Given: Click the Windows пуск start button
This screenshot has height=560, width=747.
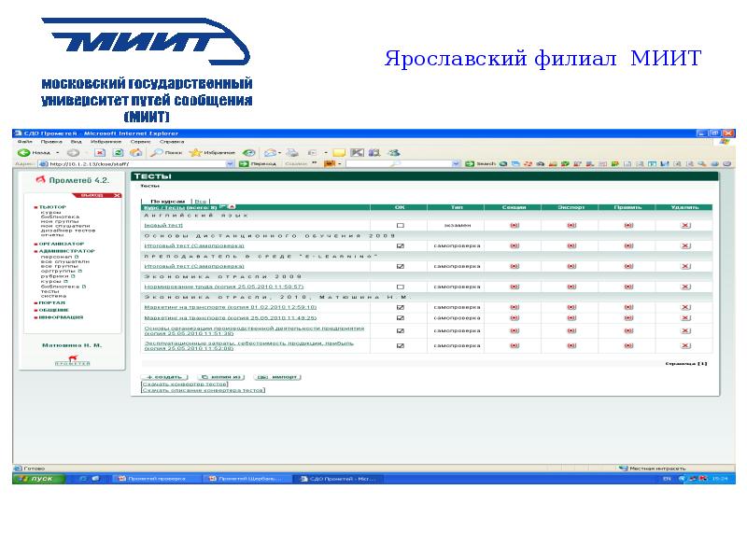Looking at the screenshot, I should click(37, 478).
